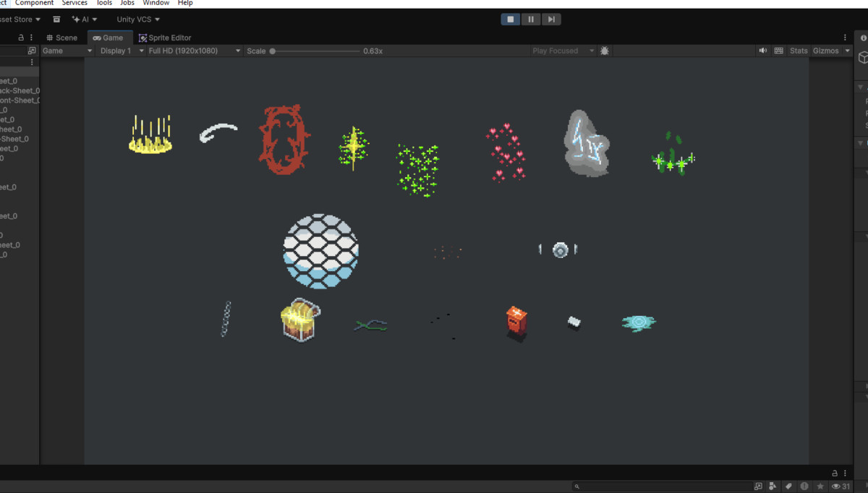Click the open-in-Search icon next to the bottom search field

(x=759, y=486)
